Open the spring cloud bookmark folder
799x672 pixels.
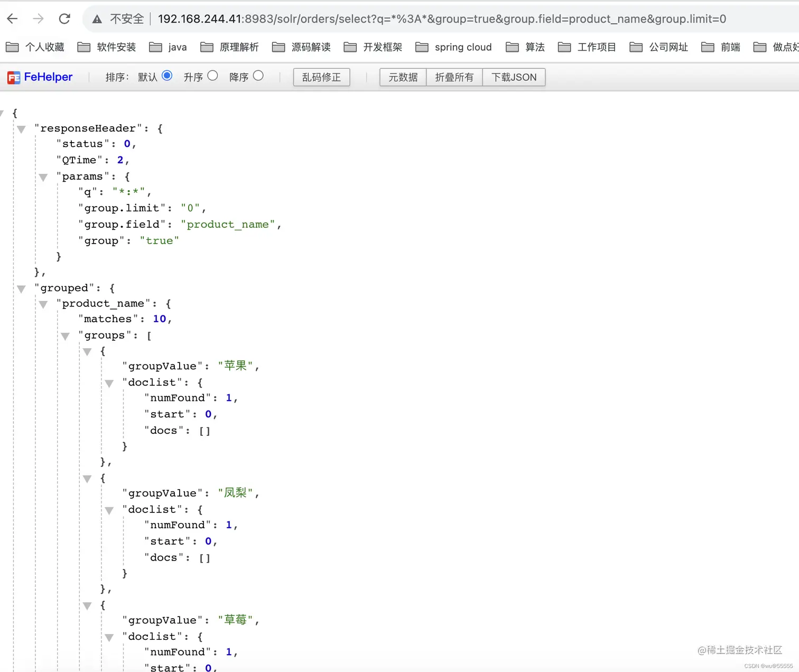coord(453,47)
